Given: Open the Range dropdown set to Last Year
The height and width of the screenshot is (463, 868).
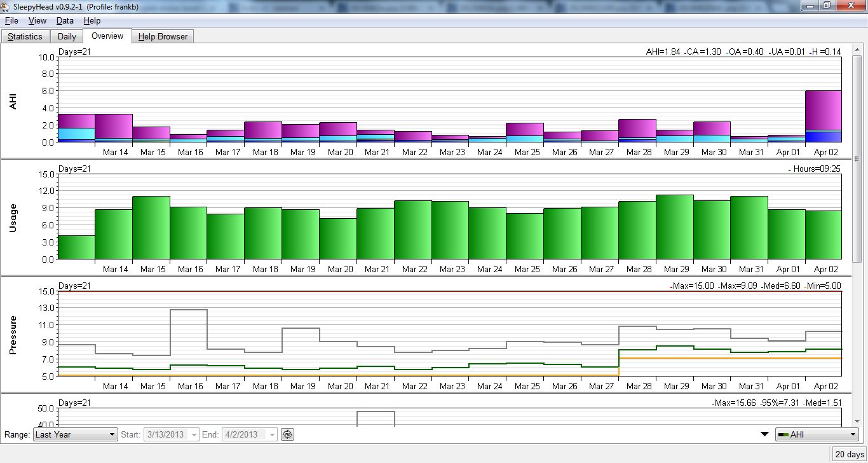Looking at the screenshot, I should pos(76,434).
